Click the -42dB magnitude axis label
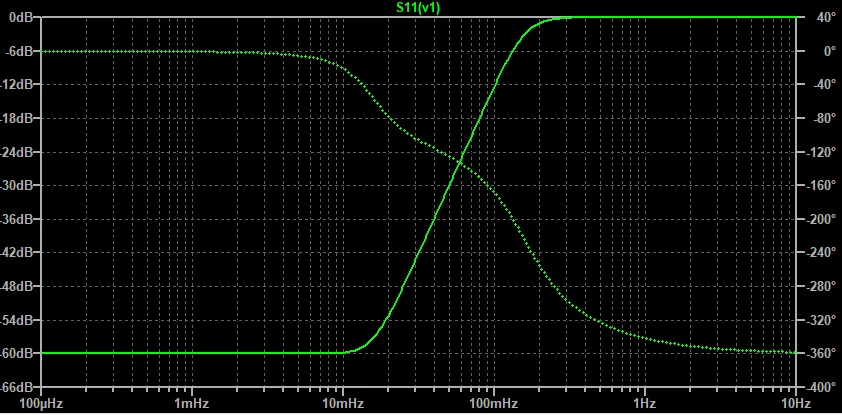Viewport: 842px width, 415px height. point(17,252)
